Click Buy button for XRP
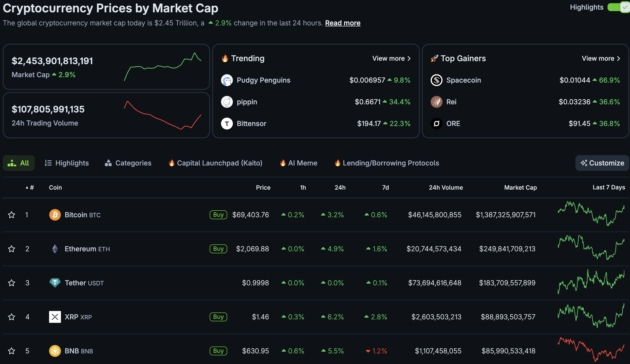 tap(218, 317)
